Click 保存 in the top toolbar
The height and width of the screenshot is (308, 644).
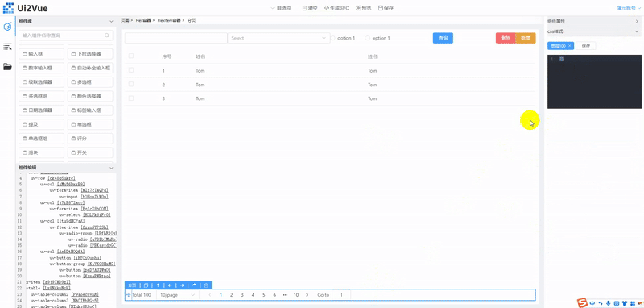386,8
